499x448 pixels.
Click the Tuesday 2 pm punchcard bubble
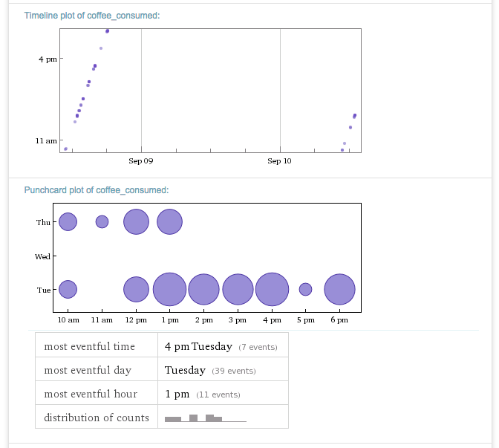coord(203,290)
